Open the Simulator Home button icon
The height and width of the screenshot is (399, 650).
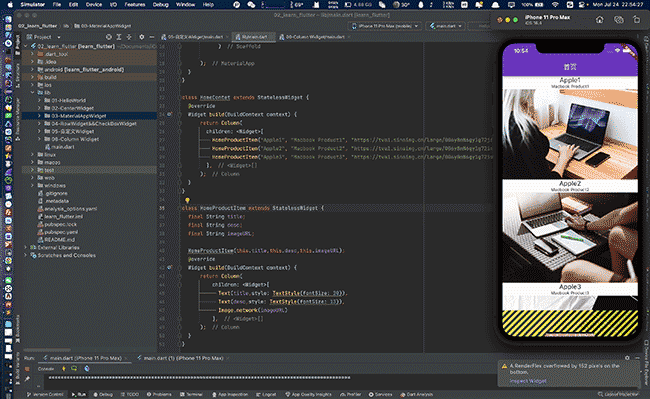tap(599, 19)
